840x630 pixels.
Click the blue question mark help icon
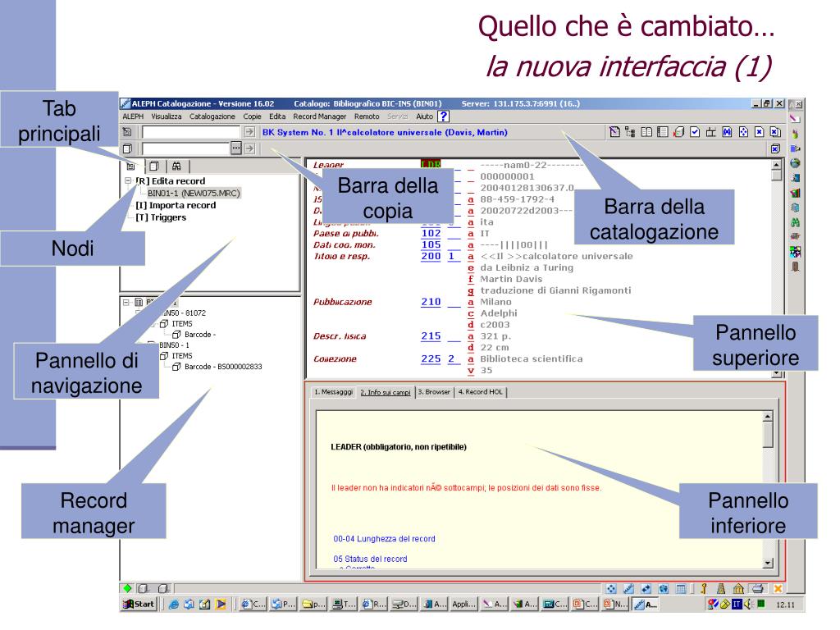443,116
